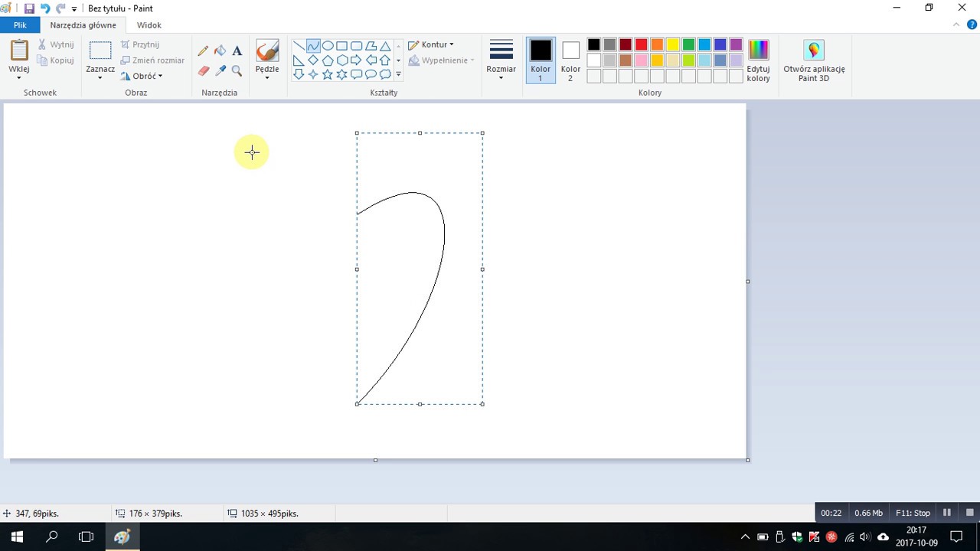Click the Zmień rozmiar resize button
The width and height of the screenshot is (980, 551).
(x=152, y=60)
